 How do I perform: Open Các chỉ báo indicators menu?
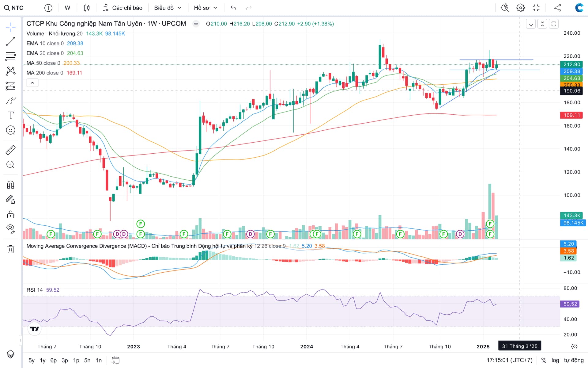123,8
